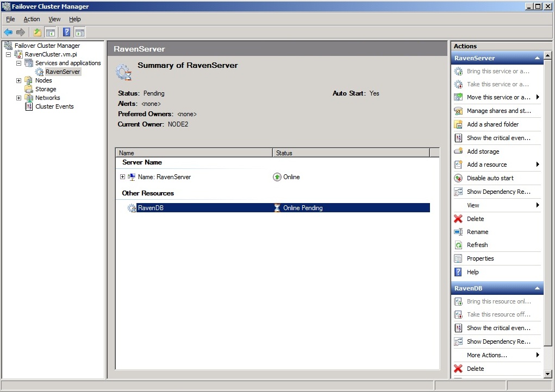Click RavenServer Show the critical events action

(x=498, y=138)
